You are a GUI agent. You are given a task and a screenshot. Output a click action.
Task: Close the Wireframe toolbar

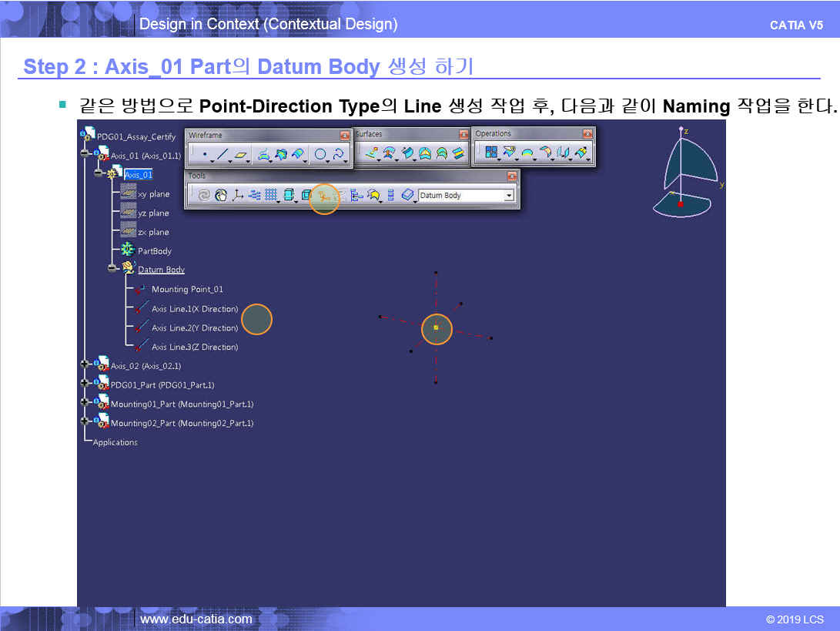(x=344, y=135)
